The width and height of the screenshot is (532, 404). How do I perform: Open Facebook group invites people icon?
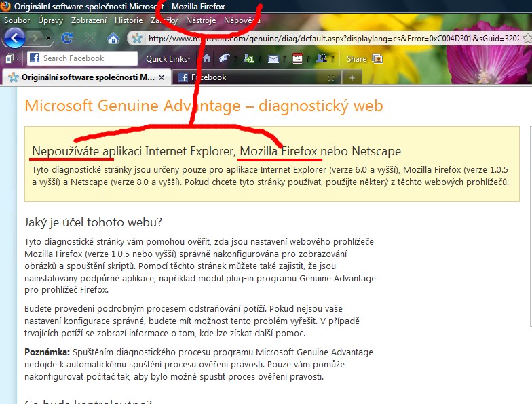point(322,58)
